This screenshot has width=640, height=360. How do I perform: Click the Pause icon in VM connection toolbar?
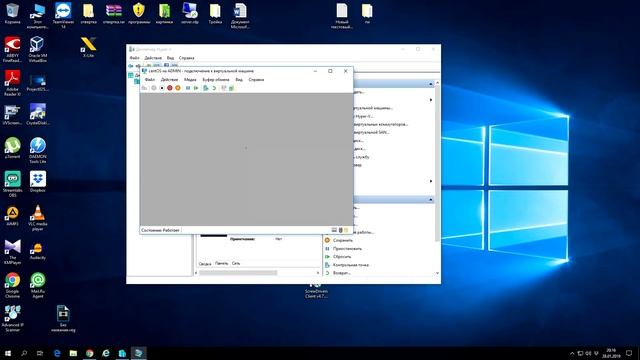click(188, 88)
